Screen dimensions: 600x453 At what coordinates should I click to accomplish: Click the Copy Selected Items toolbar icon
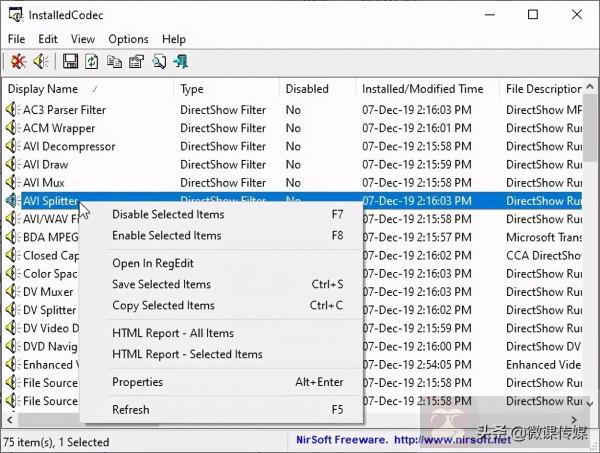114,62
